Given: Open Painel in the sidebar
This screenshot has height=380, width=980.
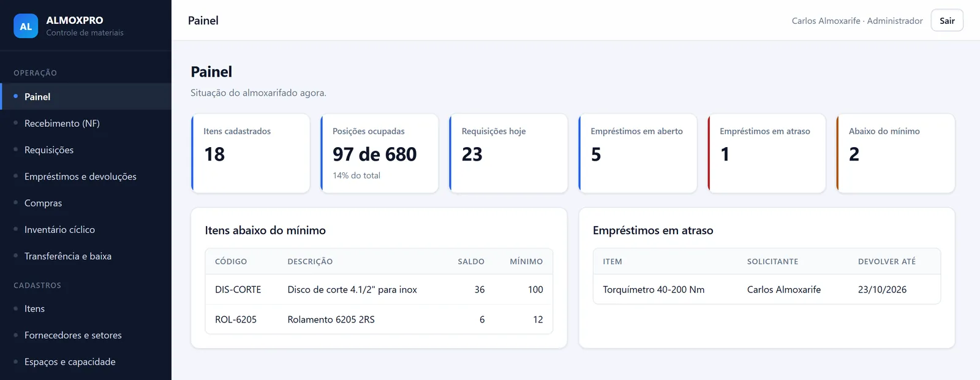Looking at the screenshot, I should tap(86, 97).
